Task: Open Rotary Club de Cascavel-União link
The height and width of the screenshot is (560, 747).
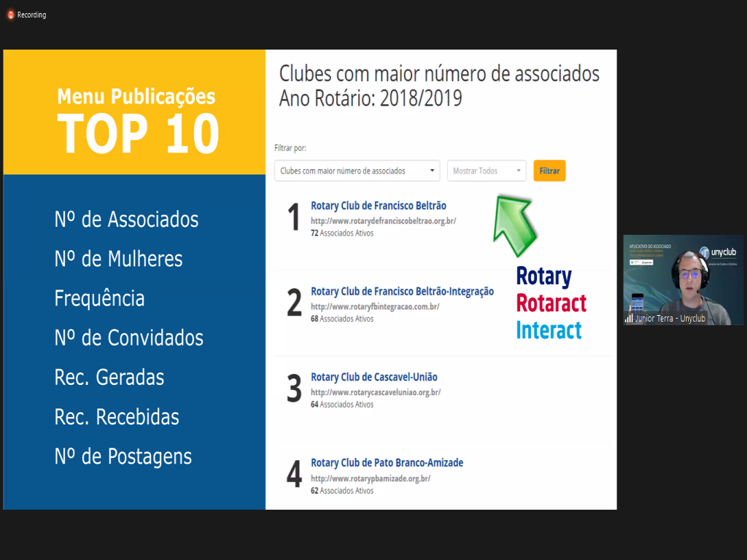Action: (x=373, y=377)
